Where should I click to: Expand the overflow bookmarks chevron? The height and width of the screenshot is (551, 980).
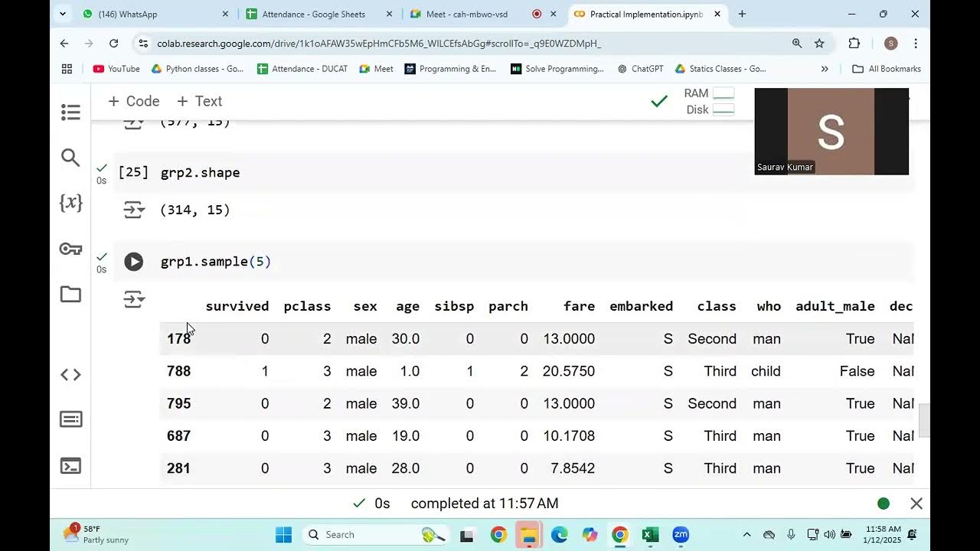coord(825,69)
